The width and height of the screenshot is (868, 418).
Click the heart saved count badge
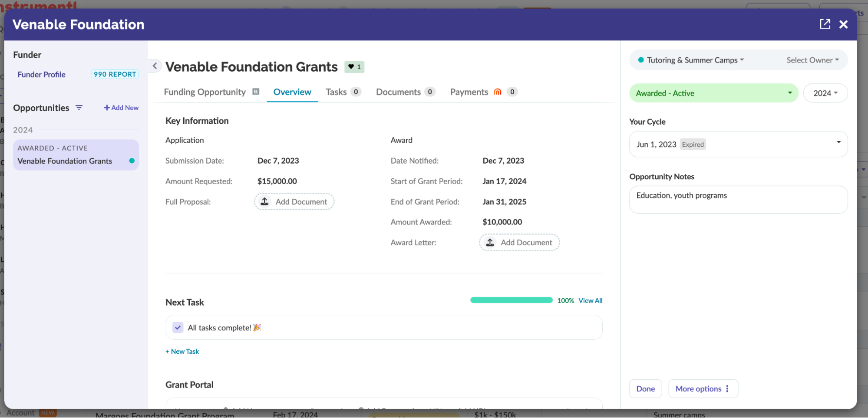(x=354, y=67)
